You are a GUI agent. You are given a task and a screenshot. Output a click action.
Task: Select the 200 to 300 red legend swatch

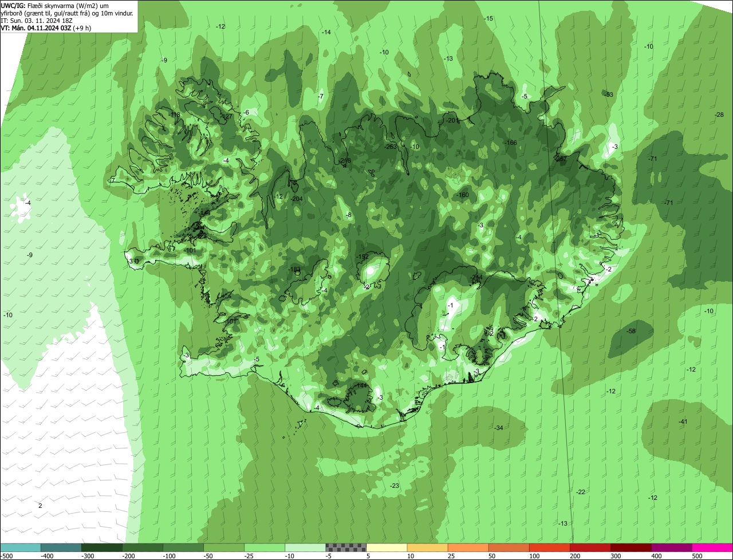pos(590,547)
